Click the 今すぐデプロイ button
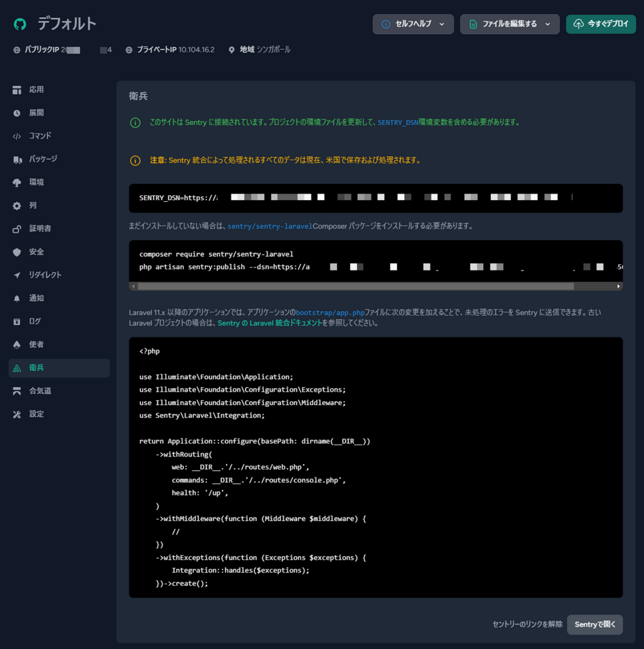Screen dimensions: 644x649 point(601,24)
